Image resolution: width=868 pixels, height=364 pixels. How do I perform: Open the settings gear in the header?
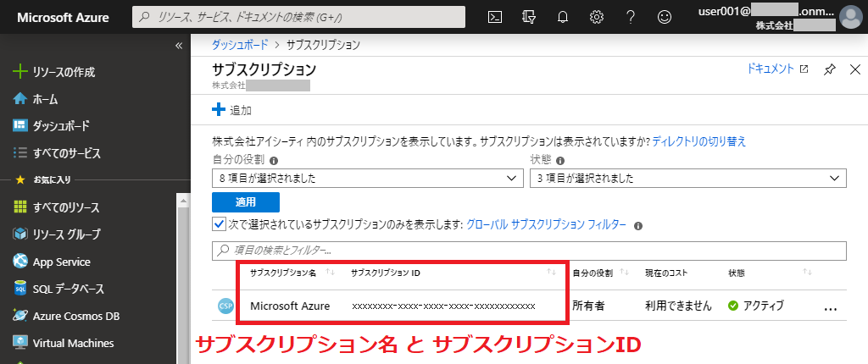point(596,17)
